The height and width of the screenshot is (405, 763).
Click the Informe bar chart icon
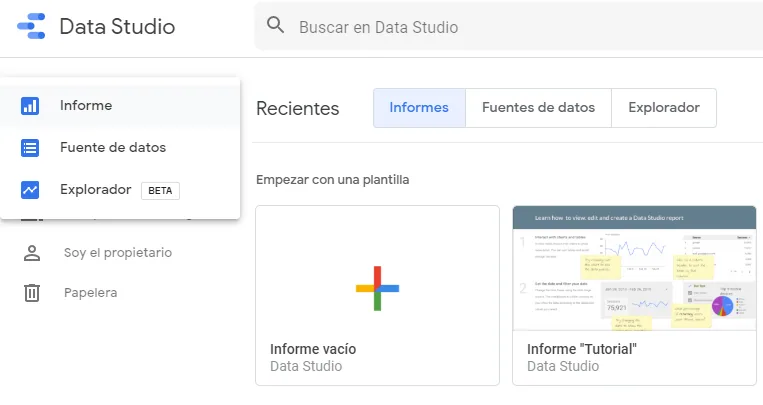pos(30,106)
